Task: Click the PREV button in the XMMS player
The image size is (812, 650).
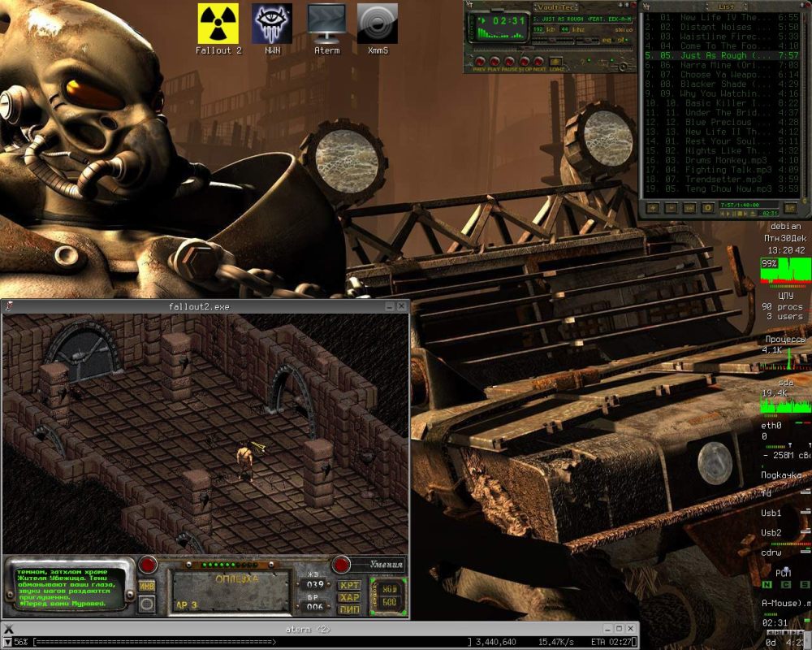Action: pos(480,61)
